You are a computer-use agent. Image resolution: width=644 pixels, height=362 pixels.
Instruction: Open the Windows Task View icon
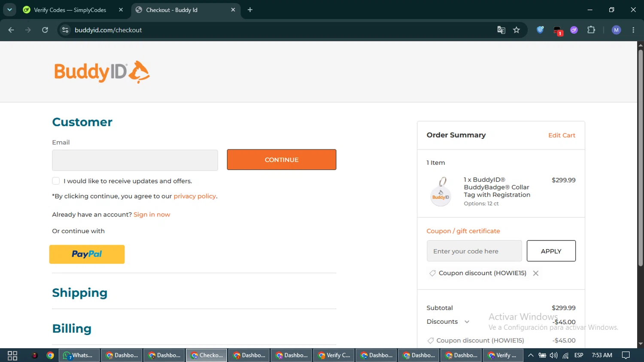[12, 356]
